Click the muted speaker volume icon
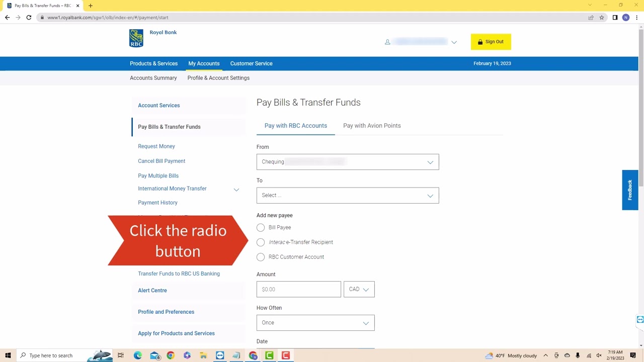Viewport: 644px width, 362px height. (x=599, y=355)
